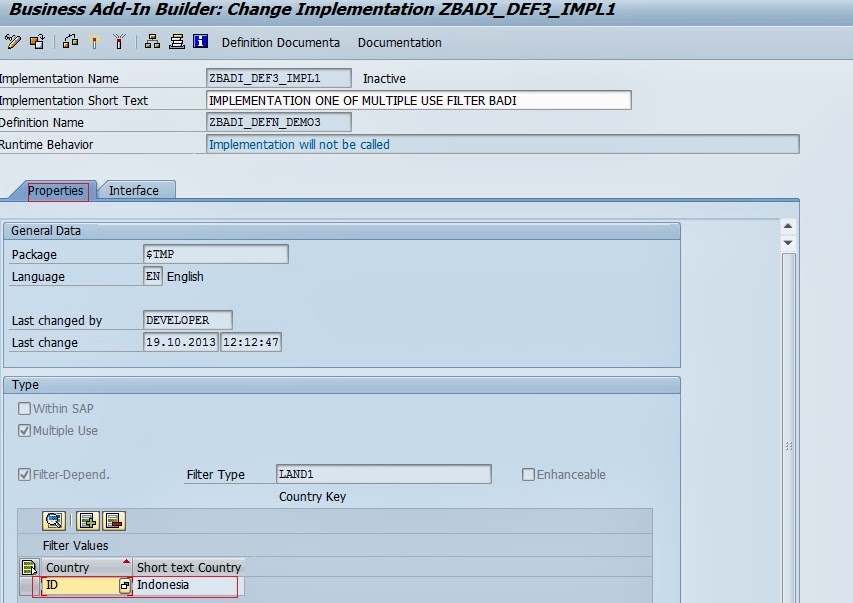Click the vertical scrollbar track
Viewport: 853px width, 603px height.
pos(788,427)
